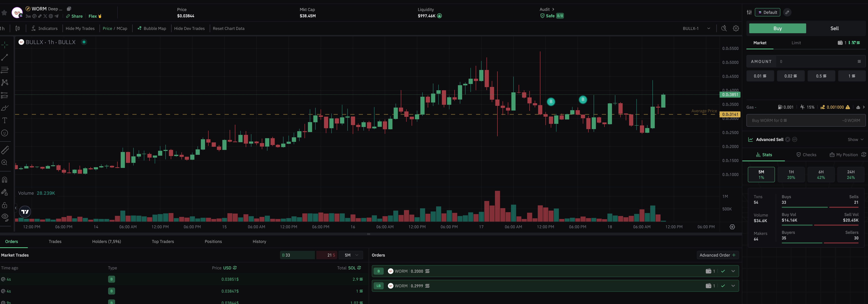Open trade presets sliders icon
The height and width of the screenshot is (304, 868).
749,12
